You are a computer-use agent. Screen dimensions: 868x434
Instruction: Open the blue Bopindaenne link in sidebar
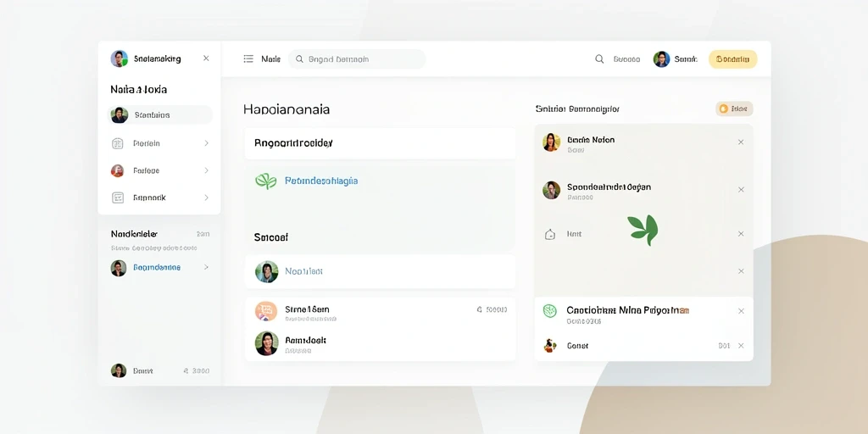pyautogui.click(x=157, y=267)
